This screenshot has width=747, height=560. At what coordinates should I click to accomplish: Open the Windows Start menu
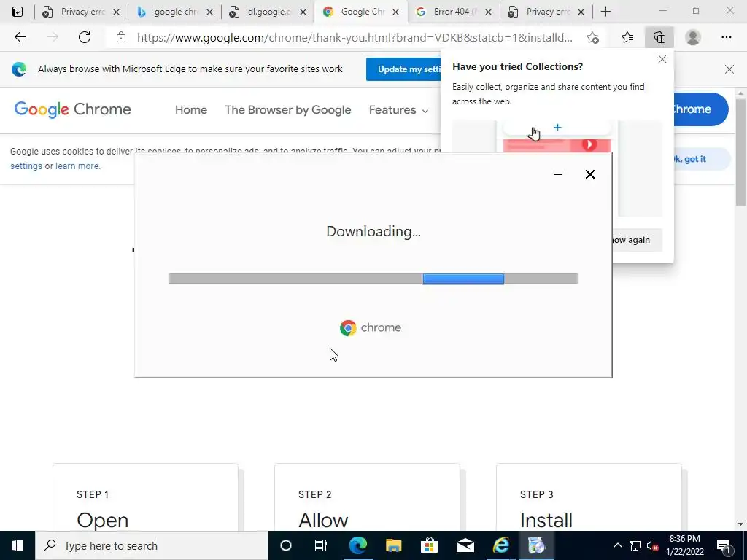(x=18, y=545)
